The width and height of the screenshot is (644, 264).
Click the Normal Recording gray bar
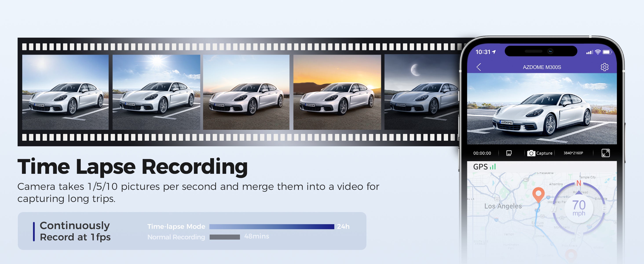pyautogui.click(x=225, y=237)
